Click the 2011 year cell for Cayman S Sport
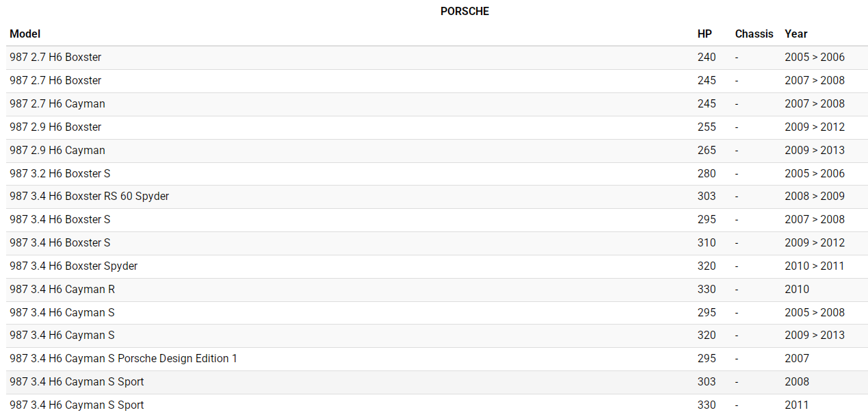The height and width of the screenshot is (417, 868). coord(797,405)
